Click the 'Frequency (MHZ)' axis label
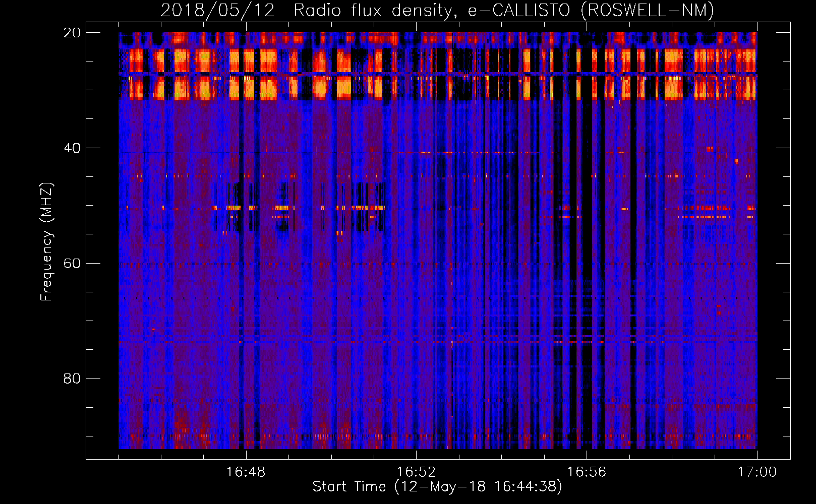This screenshot has height=504, width=816. (x=46, y=242)
